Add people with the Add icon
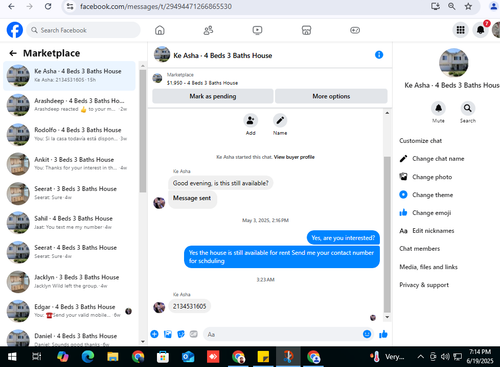This screenshot has height=367, width=500. [251, 120]
